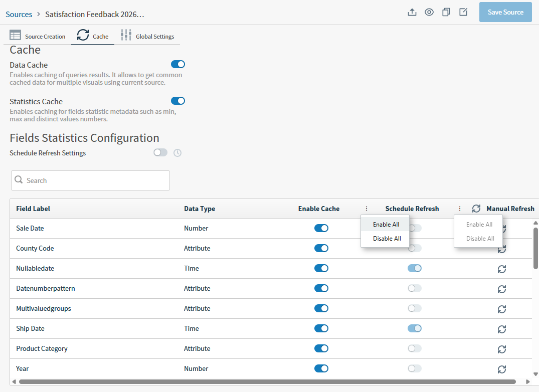This screenshot has height=392, width=539.
Task: Toggle Schedule Refresh for Multivaluedgroups
Action: [x=415, y=308]
